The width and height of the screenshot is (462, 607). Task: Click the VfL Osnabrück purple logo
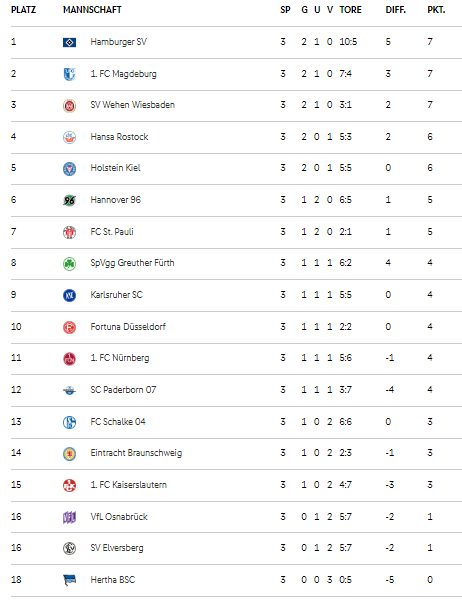[69, 517]
